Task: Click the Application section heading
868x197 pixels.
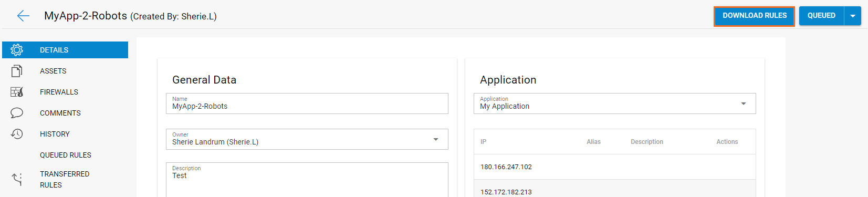Action: pyautogui.click(x=508, y=80)
